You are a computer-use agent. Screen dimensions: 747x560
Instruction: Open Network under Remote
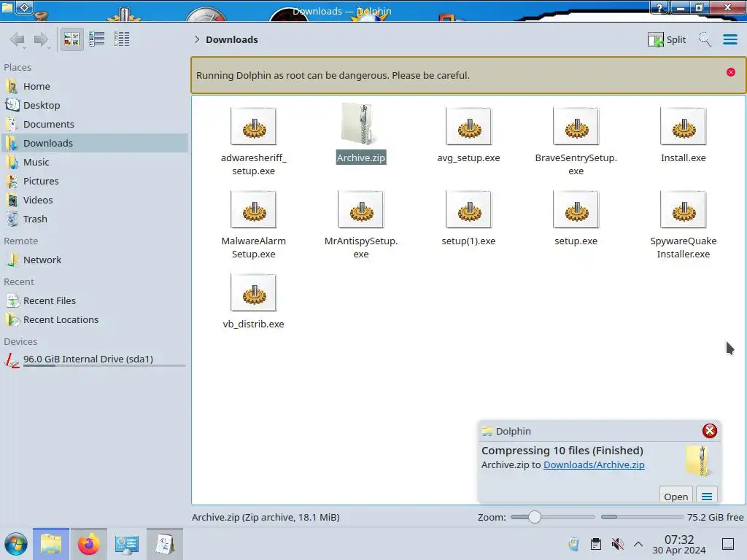pos(94,260)
